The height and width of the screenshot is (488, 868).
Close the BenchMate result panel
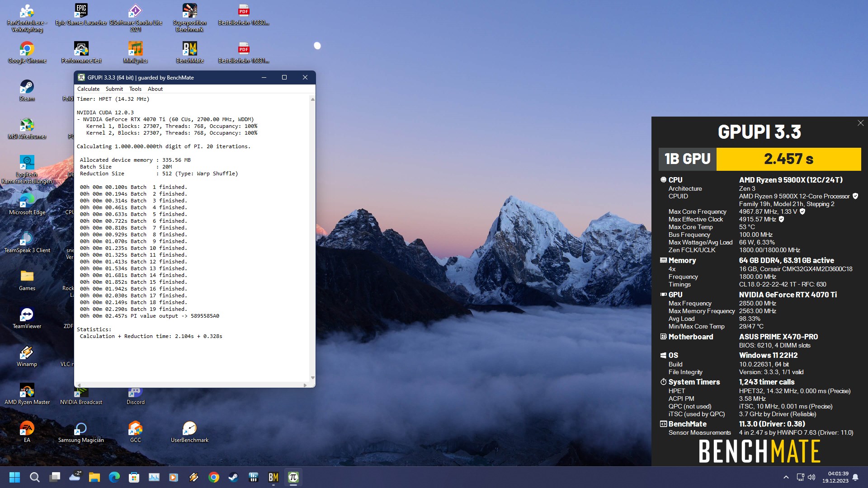point(860,123)
